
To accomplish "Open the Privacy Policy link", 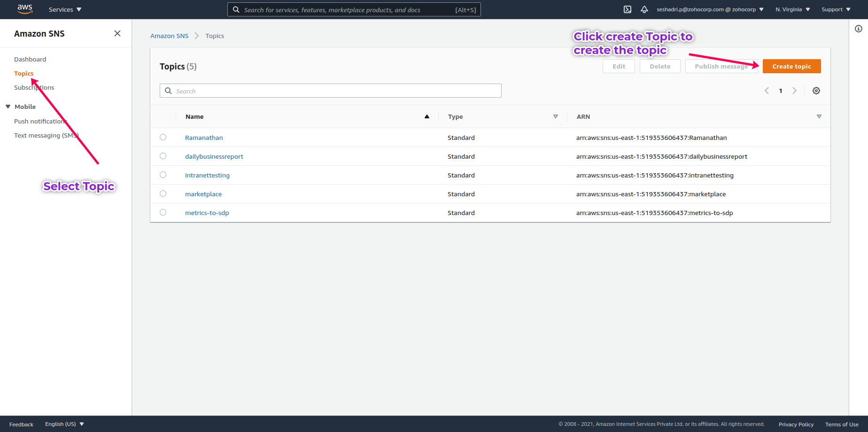I will tap(796, 424).
